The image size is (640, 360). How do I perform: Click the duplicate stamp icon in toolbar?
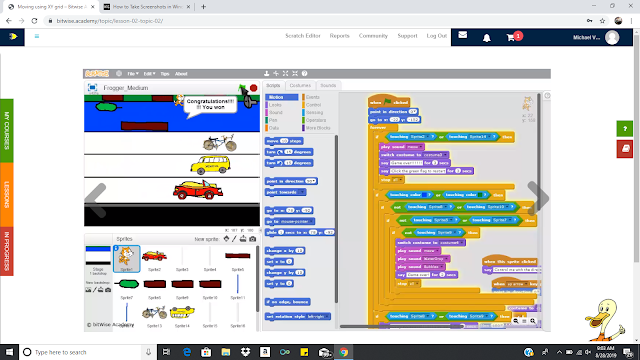click(267, 73)
